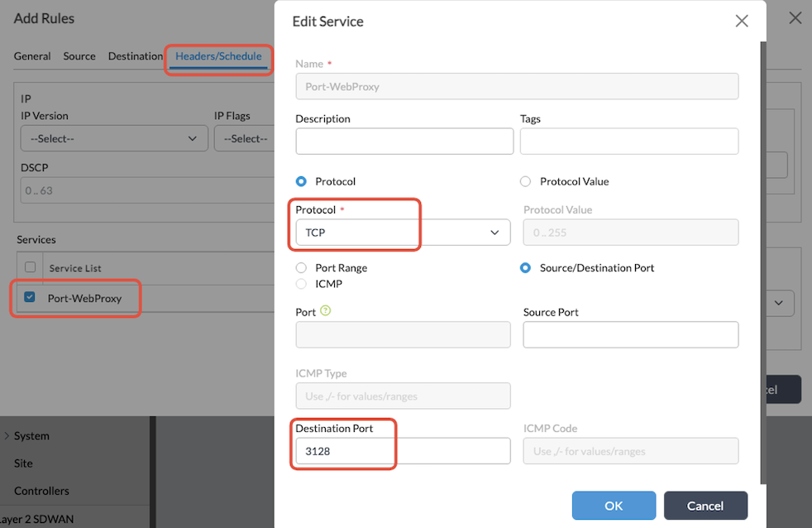
Task: Click the help icon next to Port
Action: tap(326, 311)
